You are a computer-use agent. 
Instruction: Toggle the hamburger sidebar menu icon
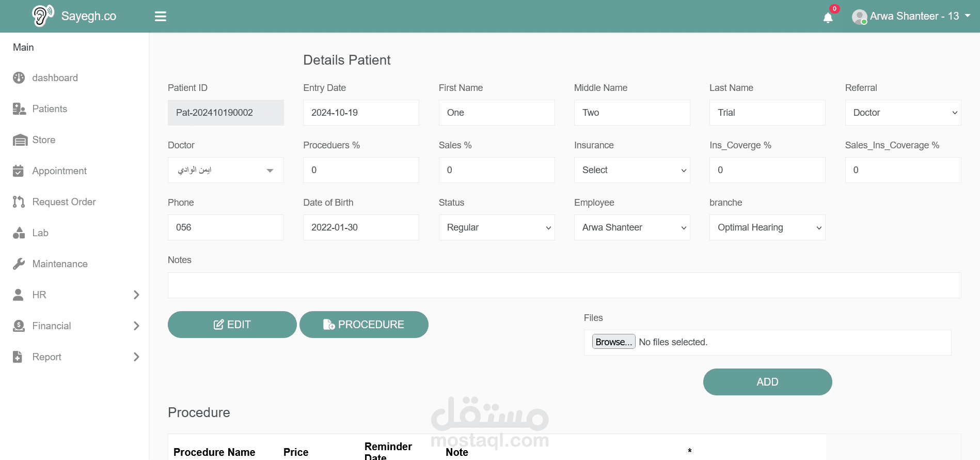pos(161,17)
